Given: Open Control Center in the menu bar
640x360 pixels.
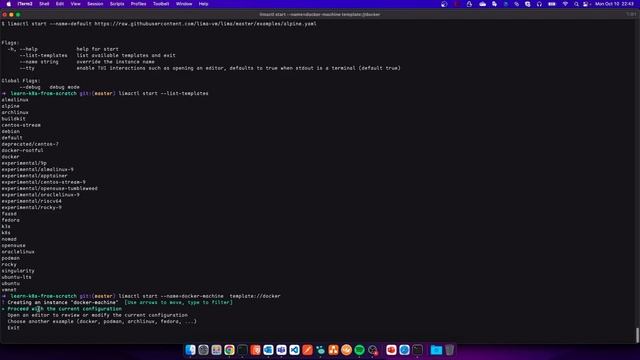Looking at the screenshot, I should 586,4.
